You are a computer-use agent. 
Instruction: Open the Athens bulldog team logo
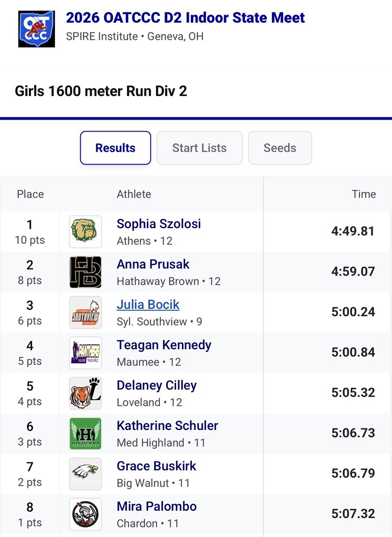[x=85, y=231]
